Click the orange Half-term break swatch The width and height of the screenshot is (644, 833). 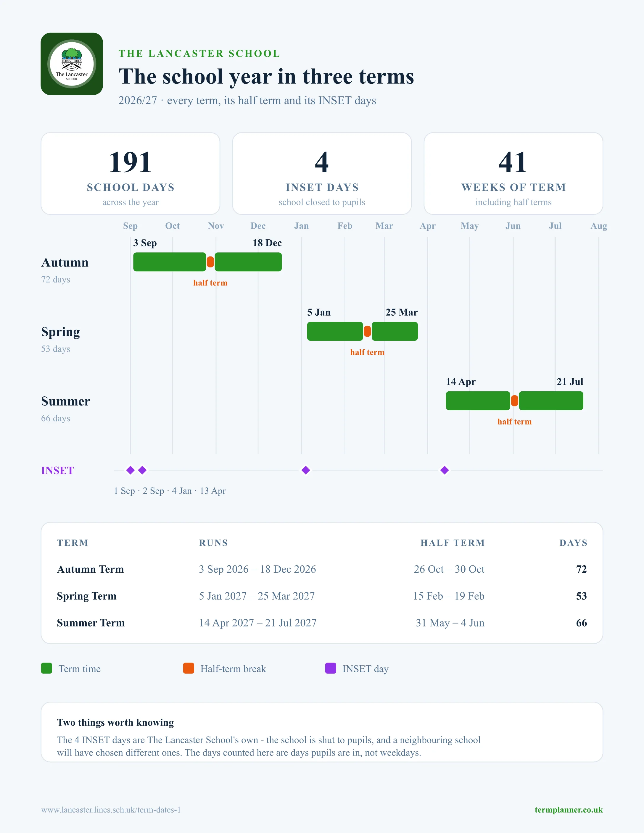tap(189, 668)
